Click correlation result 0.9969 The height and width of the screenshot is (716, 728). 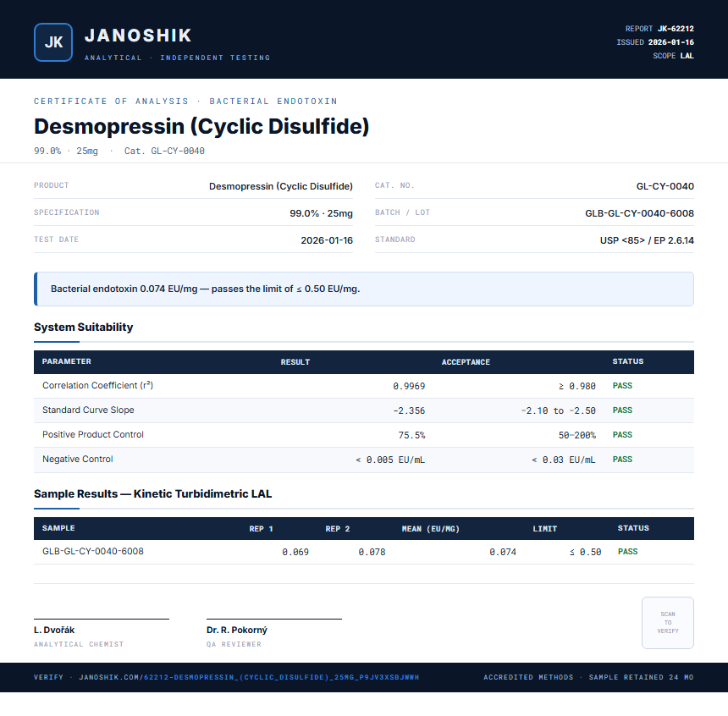pyautogui.click(x=409, y=386)
